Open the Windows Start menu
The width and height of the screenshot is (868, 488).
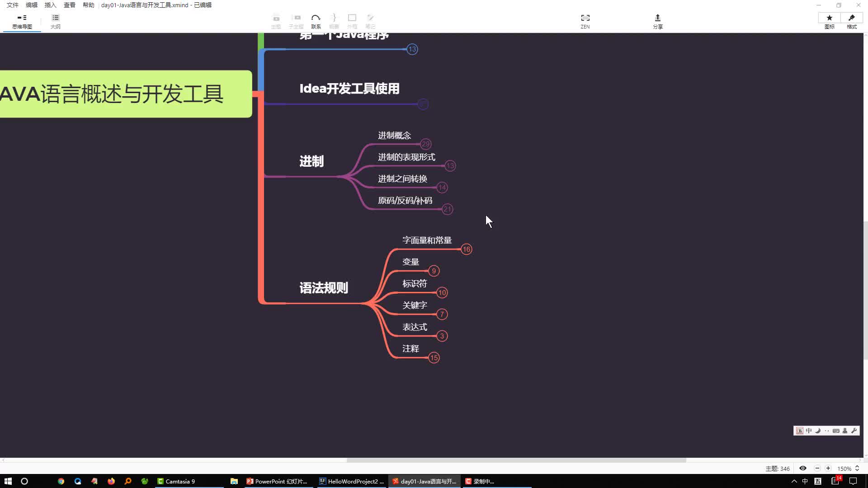[8, 481]
